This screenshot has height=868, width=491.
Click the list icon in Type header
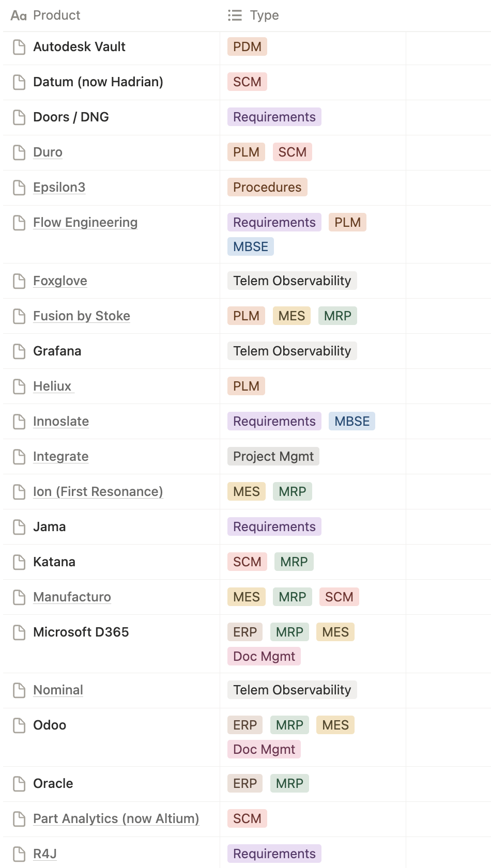point(235,16)
